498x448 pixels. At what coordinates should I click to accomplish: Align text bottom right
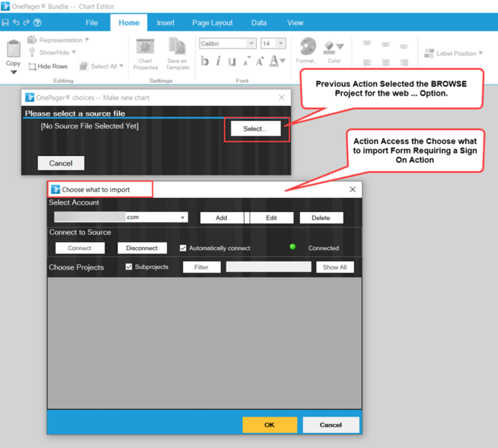click(404, 63)
